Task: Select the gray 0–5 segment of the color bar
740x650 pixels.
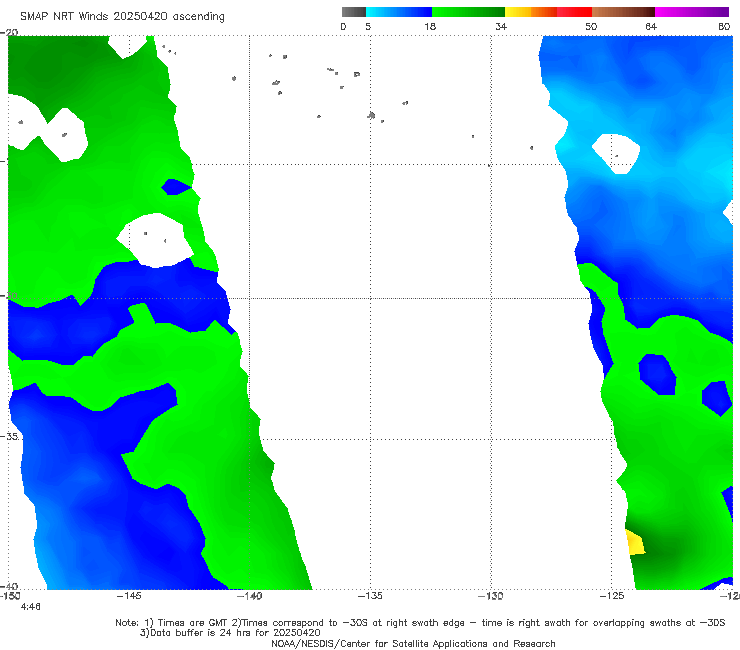Action: point(354,12)
